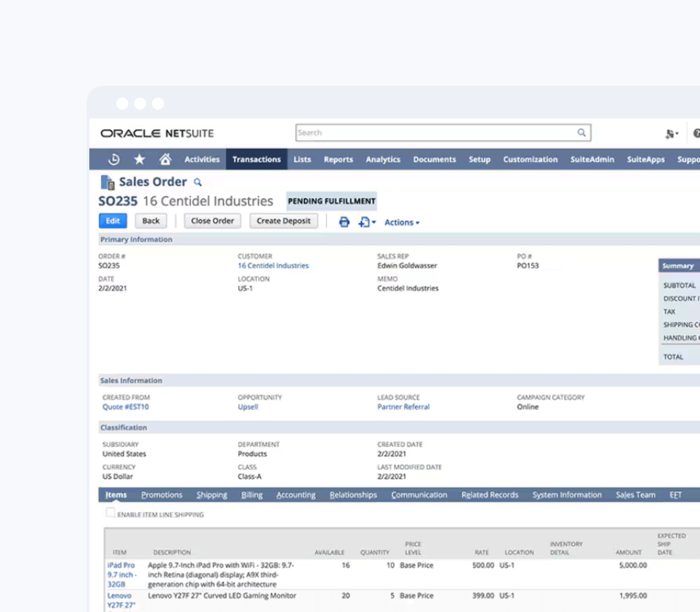Switch to the Shipping subtab
The image size is (700, 612).
pos(212,495)
